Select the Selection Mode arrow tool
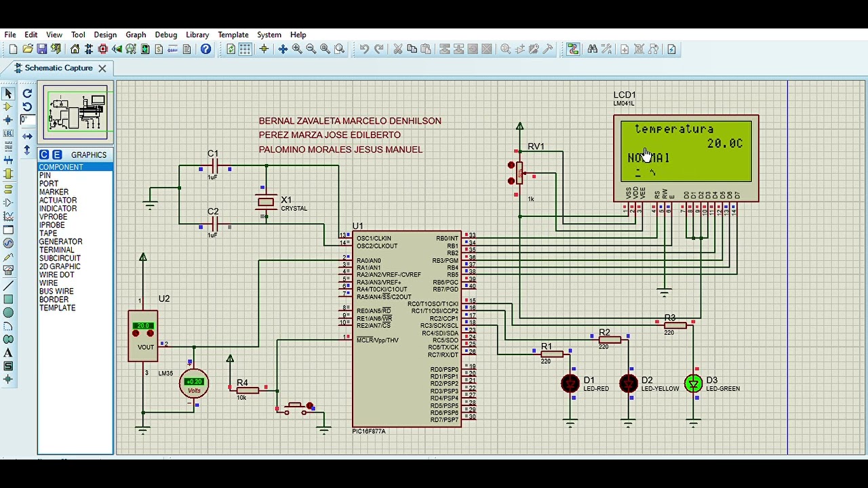Image resolution: width=868 pixels, height=488 pixels. tap(8, 94)
